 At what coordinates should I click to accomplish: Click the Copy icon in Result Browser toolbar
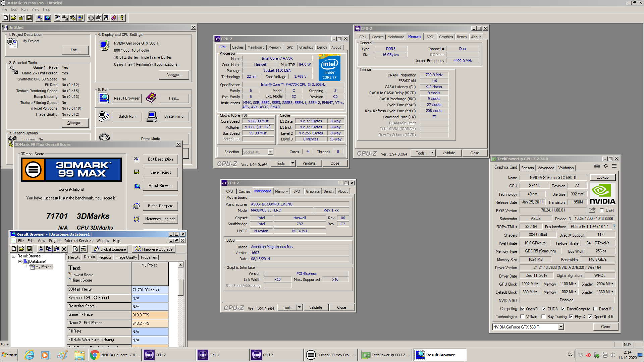tap(49, 249)
